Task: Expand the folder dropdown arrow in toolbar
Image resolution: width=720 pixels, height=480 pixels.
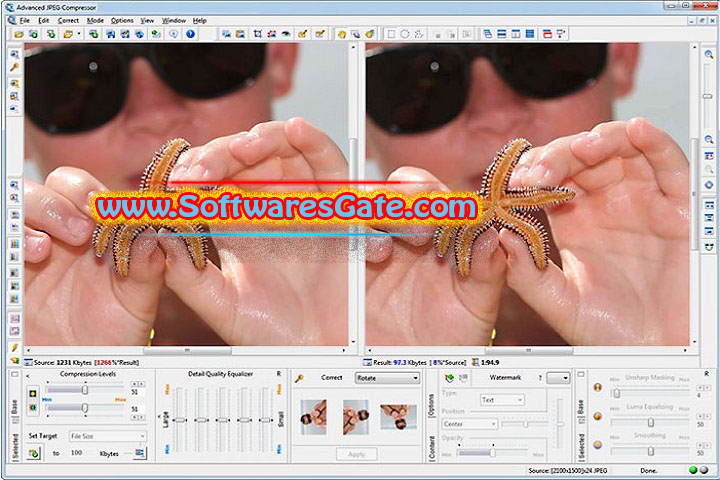Action: pyautogui.click(x=79, y=34)
